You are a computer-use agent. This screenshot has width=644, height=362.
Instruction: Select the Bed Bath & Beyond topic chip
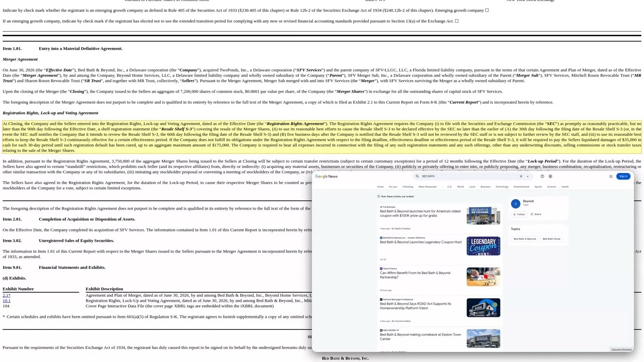525,239
